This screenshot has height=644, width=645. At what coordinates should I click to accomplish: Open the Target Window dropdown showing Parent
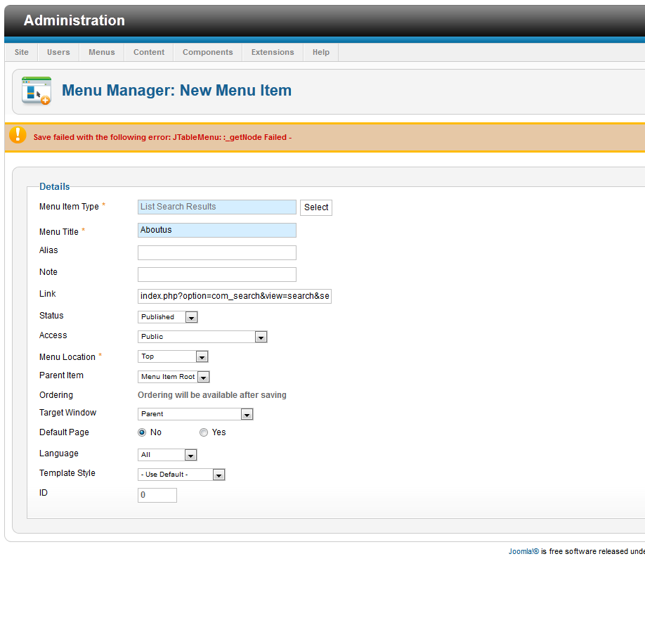pos(195,414)
